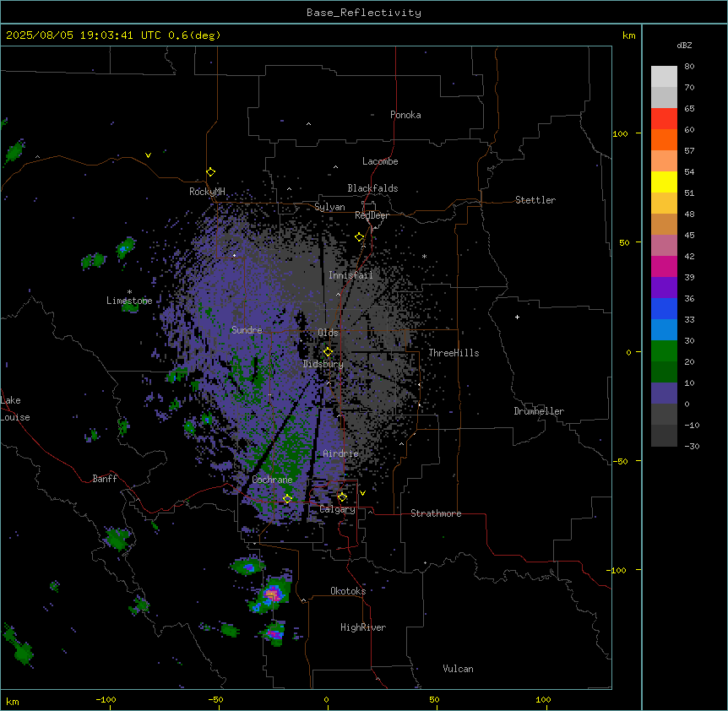This screenshot has height=711, width=728.
Task: Select the Okotoks label
Action: (x=348, y=591)
